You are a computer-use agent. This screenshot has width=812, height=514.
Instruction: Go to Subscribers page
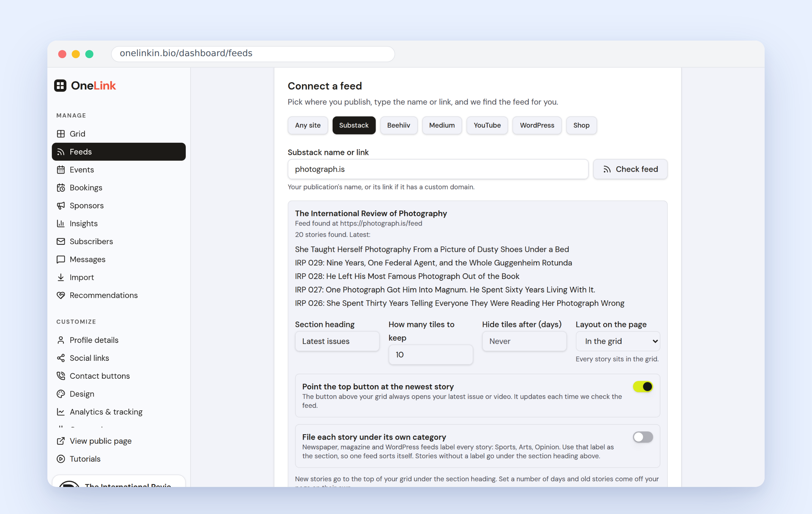[x=119, y=241]
